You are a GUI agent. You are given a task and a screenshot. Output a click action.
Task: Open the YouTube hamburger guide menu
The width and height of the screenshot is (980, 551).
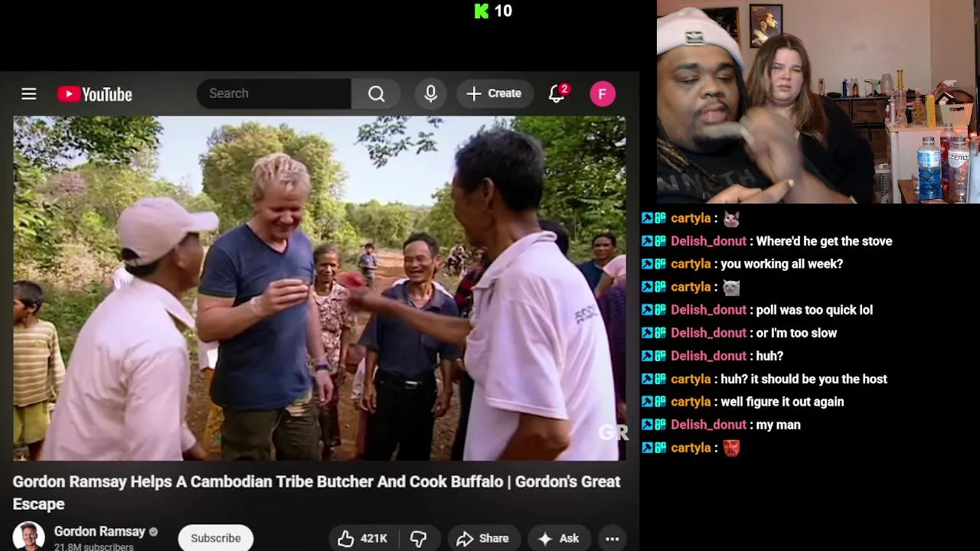pyautogui.click(x=28, y=93)
